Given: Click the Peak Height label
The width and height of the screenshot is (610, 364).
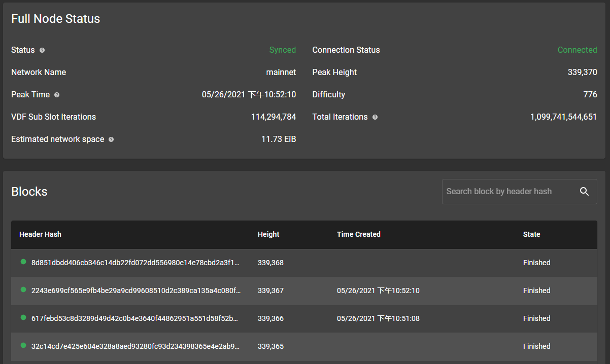Looking at the screenshot, I should (334, 72).
